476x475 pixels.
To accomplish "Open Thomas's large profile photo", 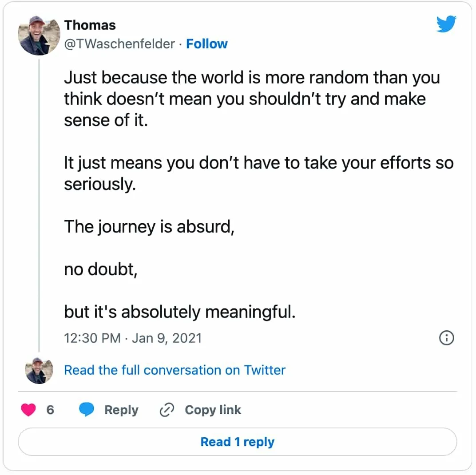I will 39,36.
